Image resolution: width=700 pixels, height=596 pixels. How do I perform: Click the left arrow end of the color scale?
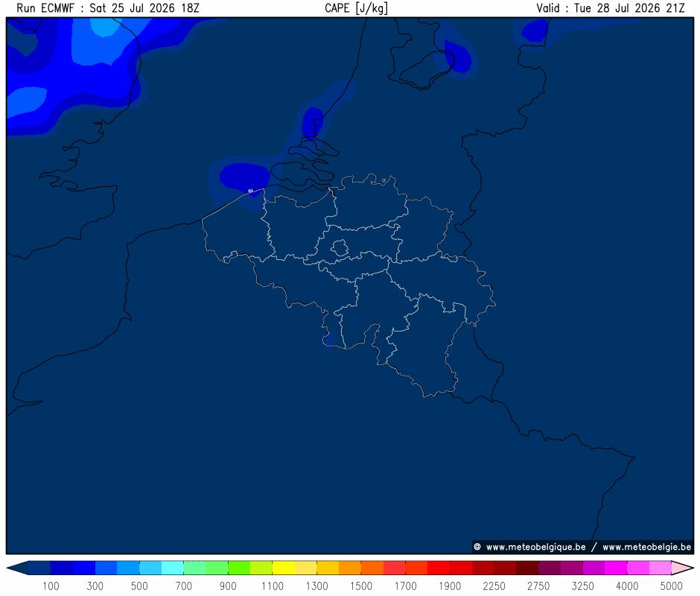click(17, 568)
